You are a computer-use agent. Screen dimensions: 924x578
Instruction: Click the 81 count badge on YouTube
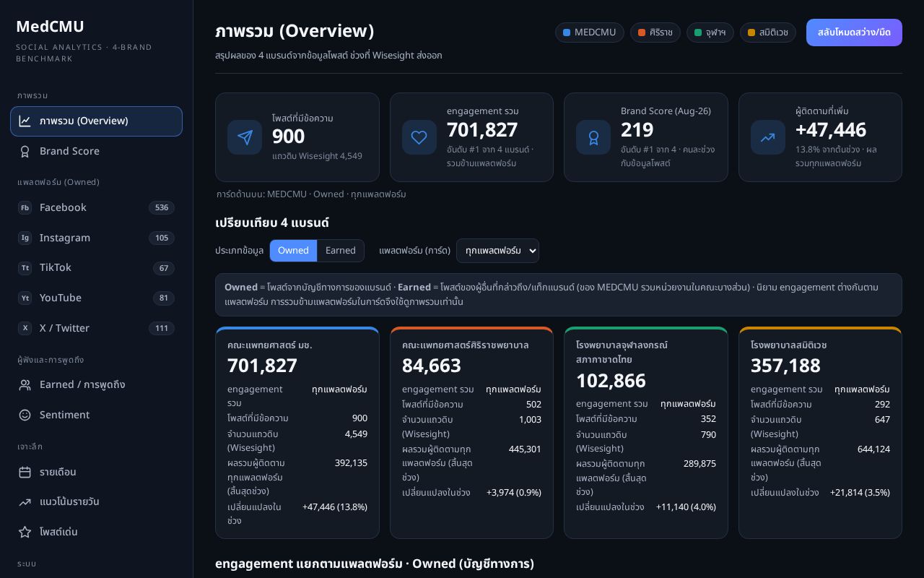[x=164, y=298]
